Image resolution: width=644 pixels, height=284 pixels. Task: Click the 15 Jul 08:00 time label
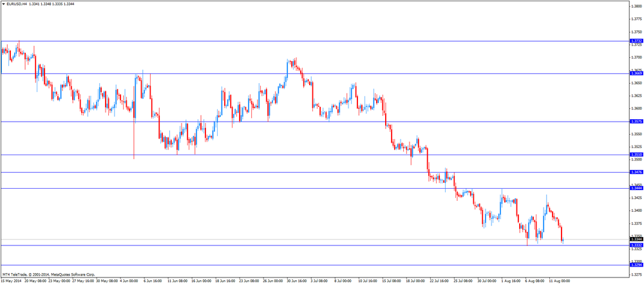point(393,281)
